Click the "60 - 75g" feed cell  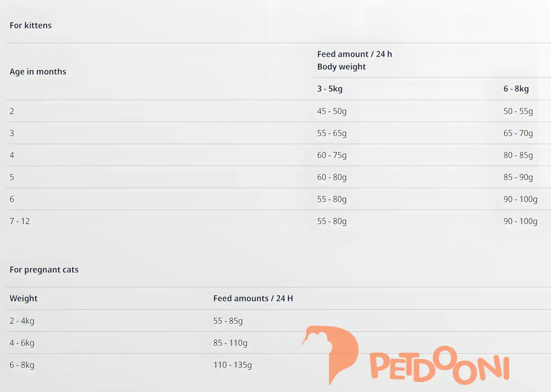pyautogui.click(x=332, y=155)
